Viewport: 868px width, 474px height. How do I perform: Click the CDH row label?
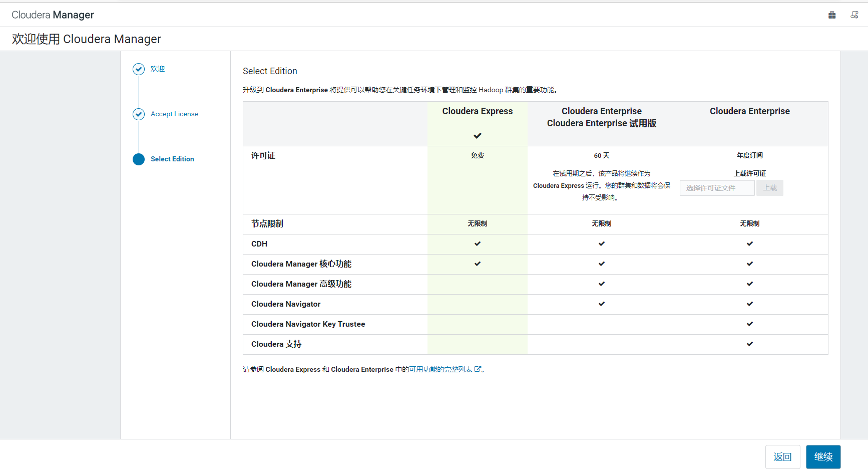click(259, 244)
